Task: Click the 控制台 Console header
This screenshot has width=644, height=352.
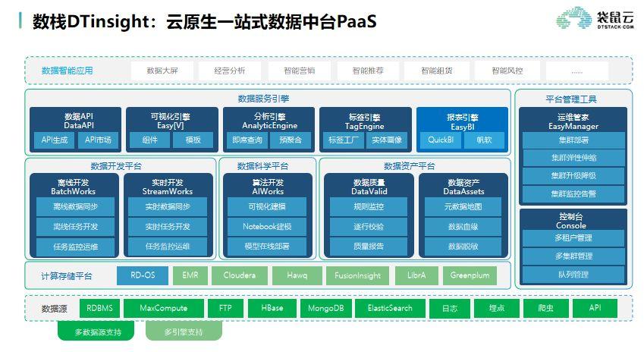Action: click(571, 221)
